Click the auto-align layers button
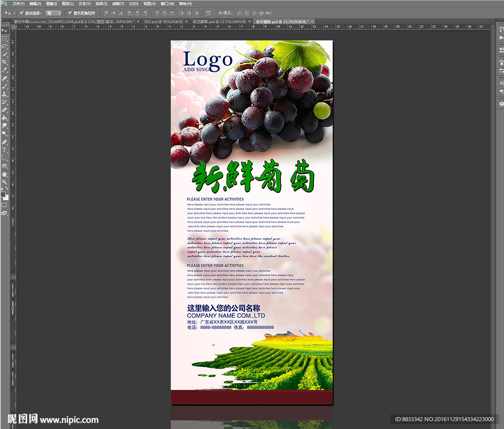This screenshot has width=504, height=429. pyautogui.click(x=208, y=13)
